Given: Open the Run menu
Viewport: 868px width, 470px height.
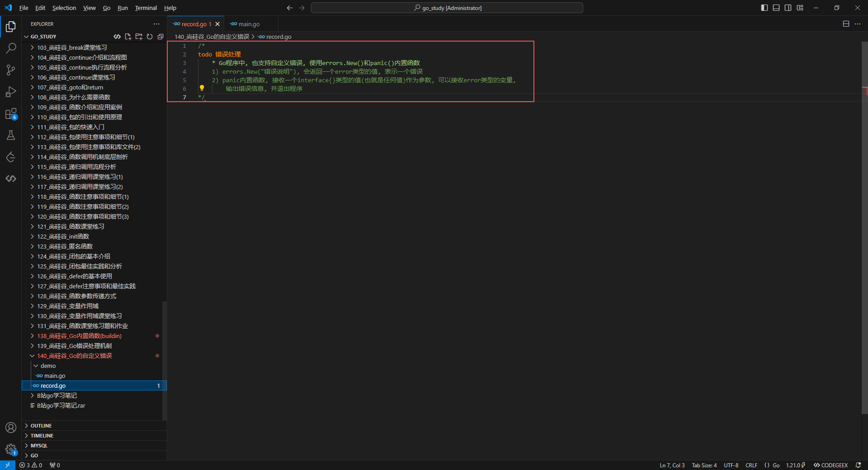Looking at the screenshot, I should point(123,8).
